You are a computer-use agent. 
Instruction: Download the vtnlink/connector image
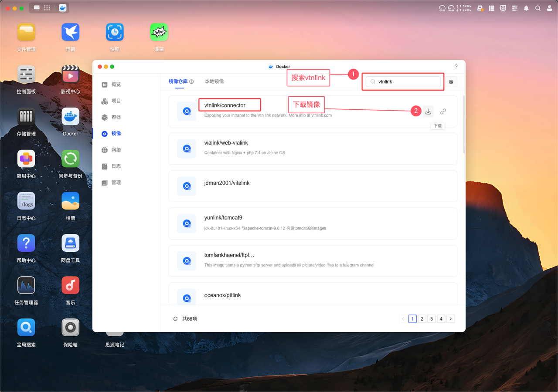[428, 112]
